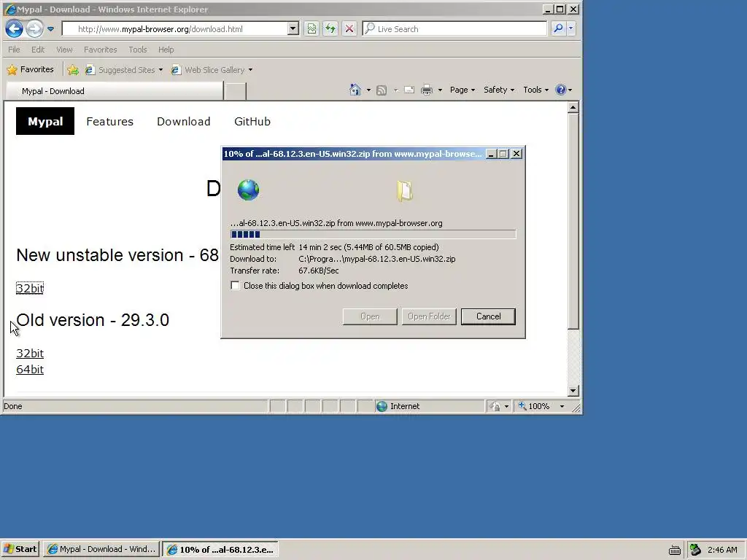Image resolution: width=747 pixels, height=560 pixels.
Task: Click the download progress bar
Action: pyautogui.click(x=373, y=234)
